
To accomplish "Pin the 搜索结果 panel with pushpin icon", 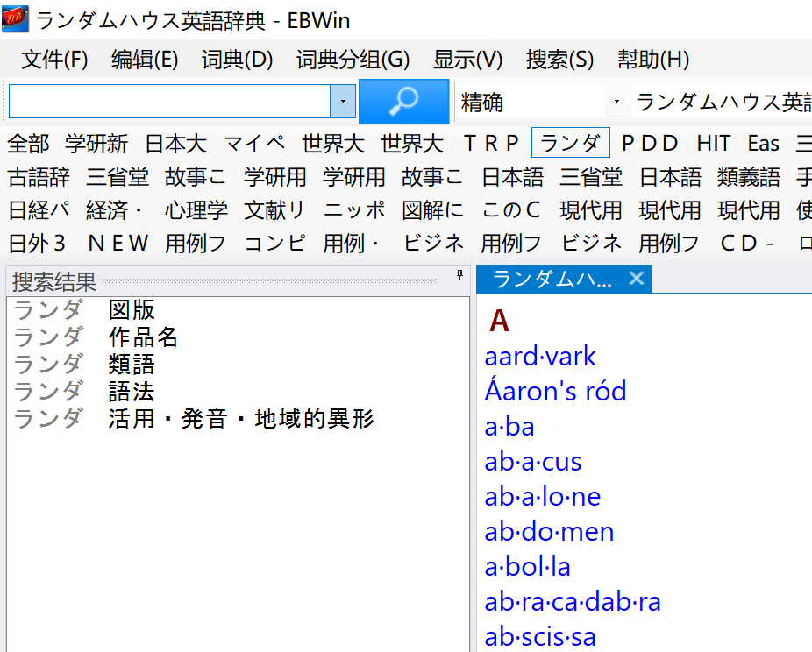I will pyautogui.click(x=459, y=275).
